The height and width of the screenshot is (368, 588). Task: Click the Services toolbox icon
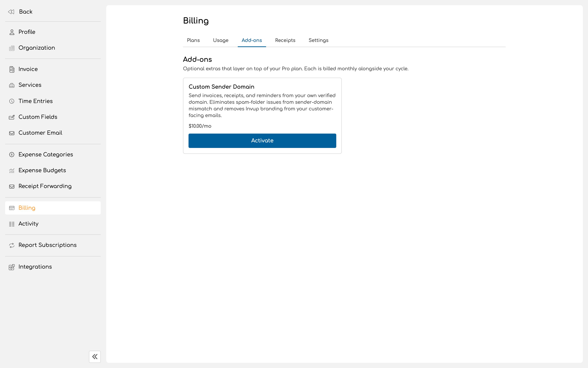[x=12, y=85]
